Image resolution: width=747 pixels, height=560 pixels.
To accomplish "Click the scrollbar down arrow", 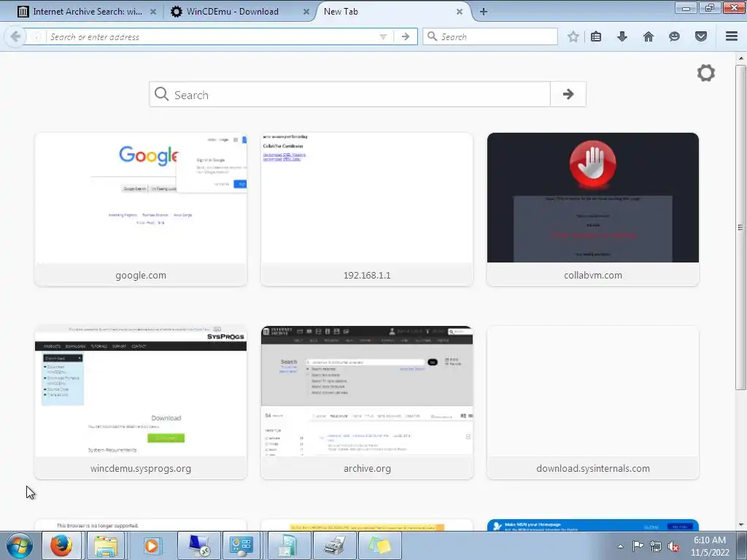I will click(740, 525).
